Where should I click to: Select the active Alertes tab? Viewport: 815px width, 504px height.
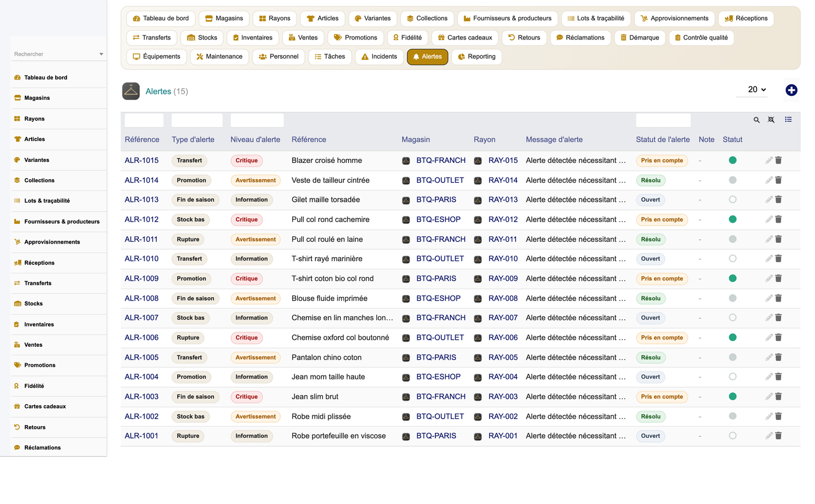click(x=428, y=57)
